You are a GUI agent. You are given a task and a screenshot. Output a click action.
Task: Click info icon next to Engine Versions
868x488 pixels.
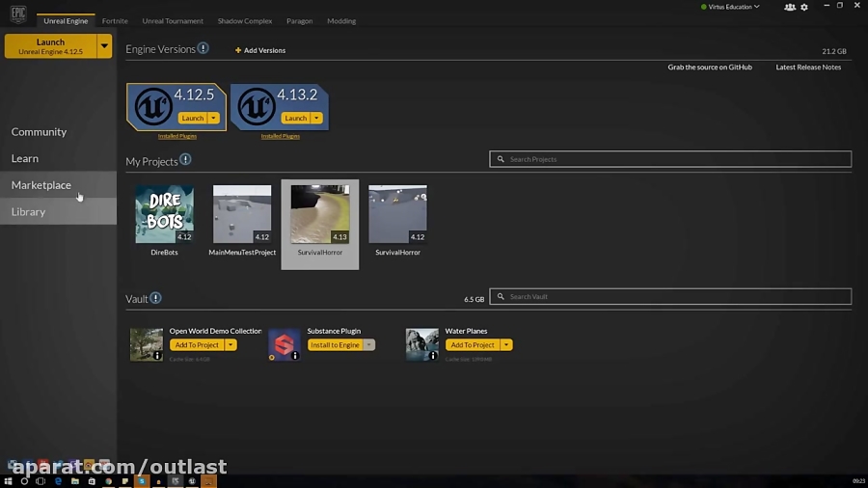pyautogui.click(x=203, y=48)
